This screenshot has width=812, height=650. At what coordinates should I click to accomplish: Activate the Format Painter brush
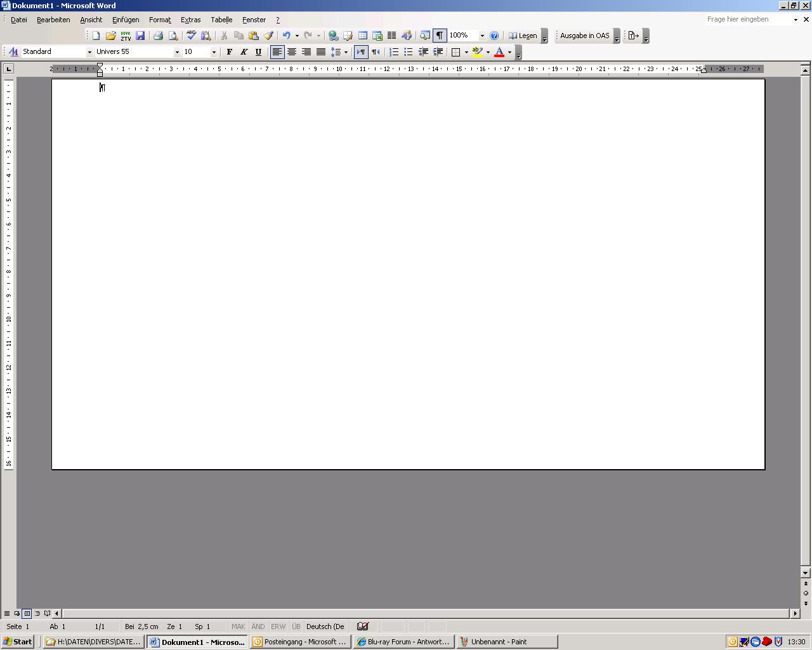point(268,36)
